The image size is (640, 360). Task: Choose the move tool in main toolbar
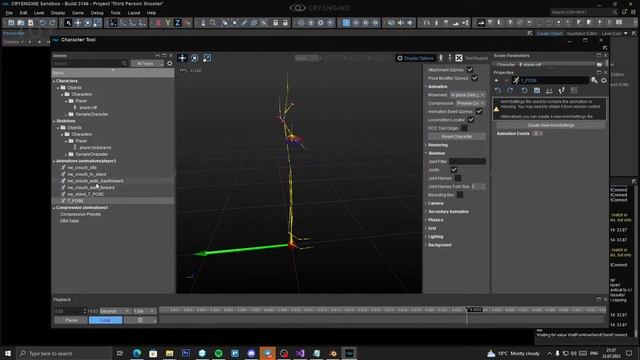78,23
